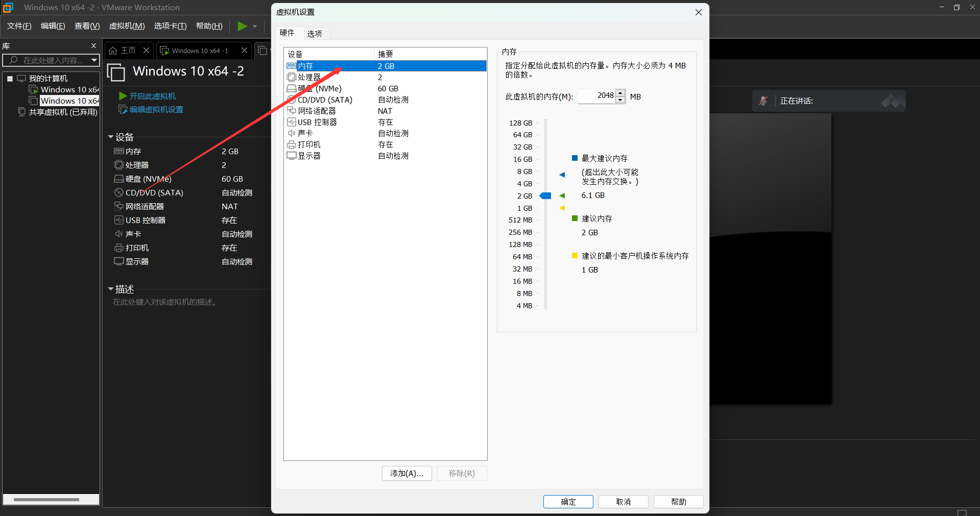Image resolution: width=980 pixels, height=516 pixels.
Task: Click the library panel horizontal scrollbar
Action: [x=46, y=500]
